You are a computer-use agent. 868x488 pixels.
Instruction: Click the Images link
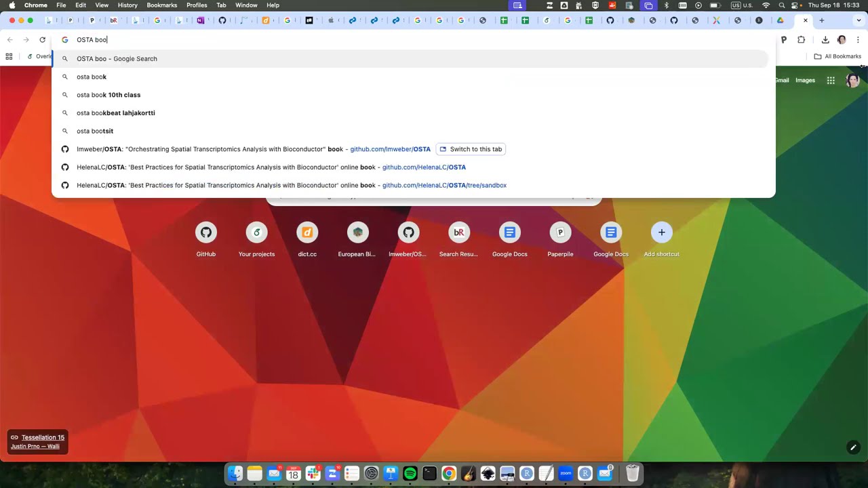pyautogui.click(x=805, y=81)
